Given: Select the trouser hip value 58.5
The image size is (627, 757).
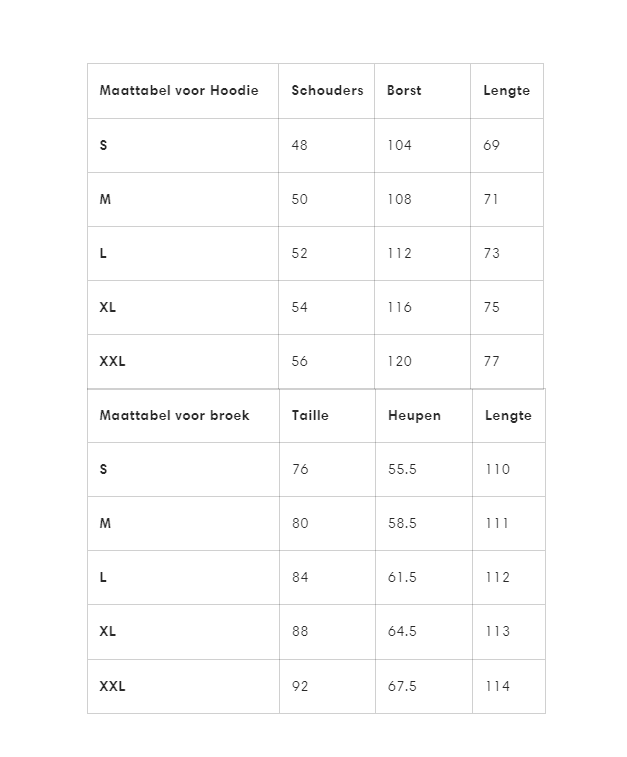Looking at the screenshot, I should pyautogui.click(x=402, y=523).
